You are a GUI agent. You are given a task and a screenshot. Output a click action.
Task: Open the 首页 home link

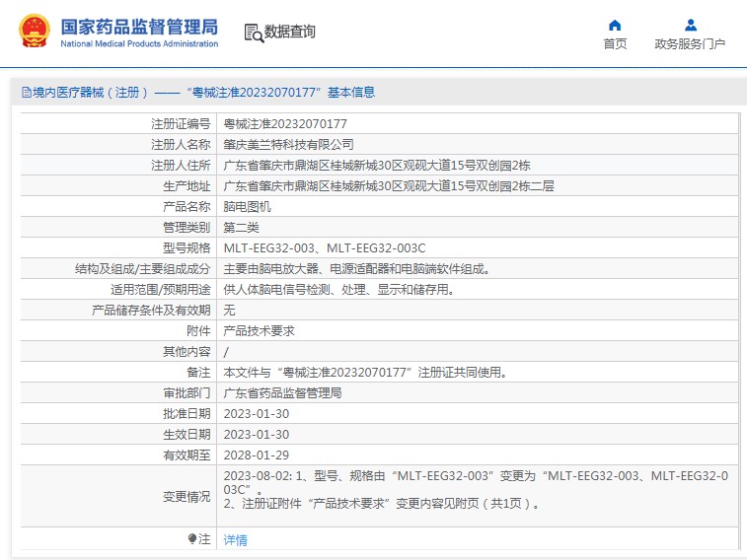(x=615, y=44)
